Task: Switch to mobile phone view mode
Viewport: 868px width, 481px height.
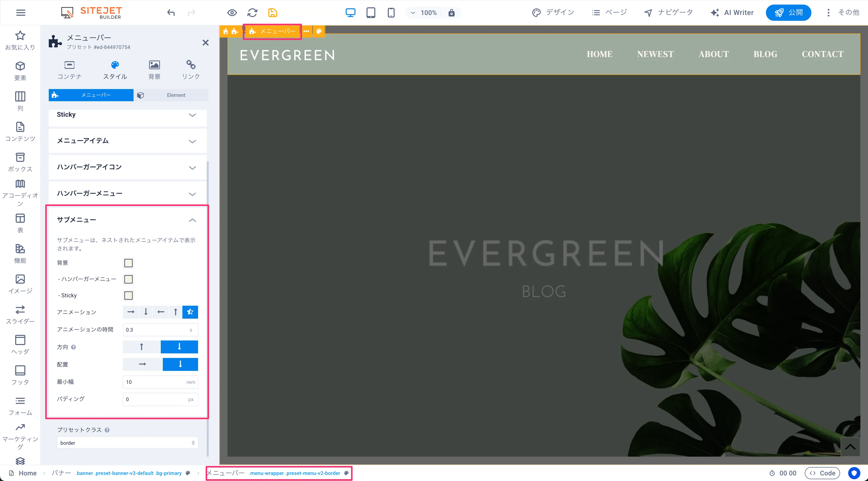Action: click(391, 13)
